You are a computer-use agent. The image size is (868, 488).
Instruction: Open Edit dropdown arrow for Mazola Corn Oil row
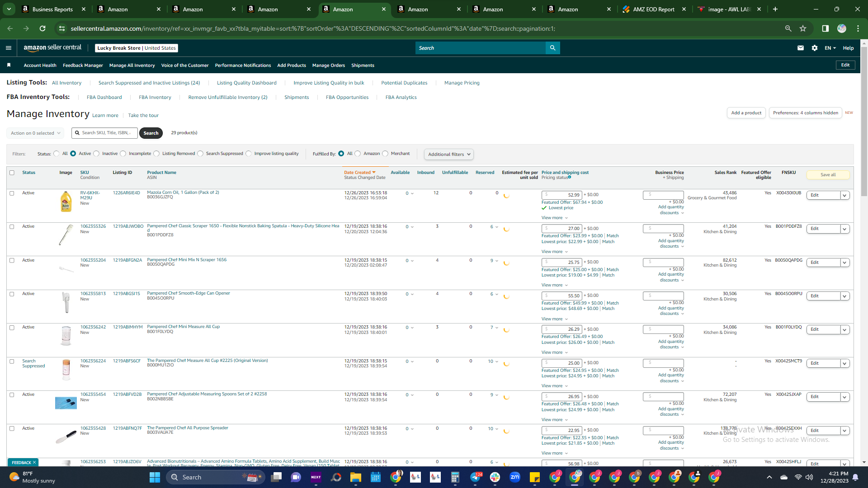pyautogui.click(x=844, y=195)
